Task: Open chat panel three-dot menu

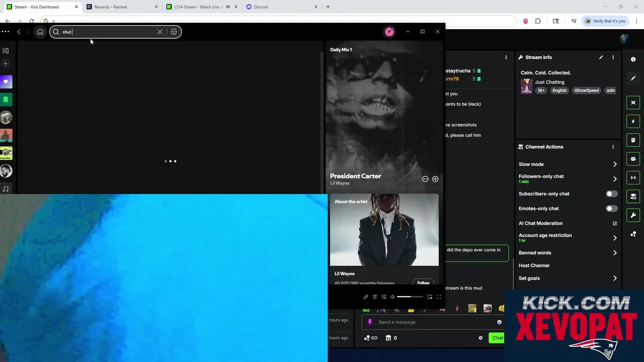Action: [x=506, y=57]
